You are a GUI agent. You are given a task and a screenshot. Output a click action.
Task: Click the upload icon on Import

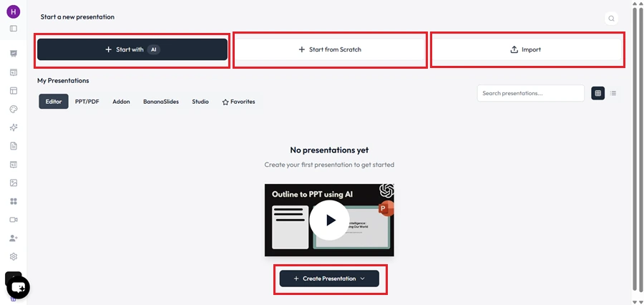click(x=514, y=49)
